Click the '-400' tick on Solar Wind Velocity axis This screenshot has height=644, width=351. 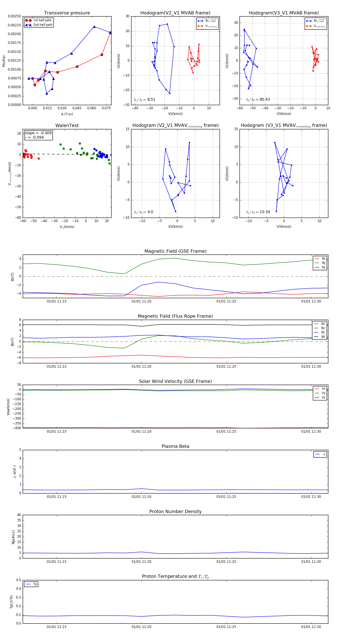(17, 428)
